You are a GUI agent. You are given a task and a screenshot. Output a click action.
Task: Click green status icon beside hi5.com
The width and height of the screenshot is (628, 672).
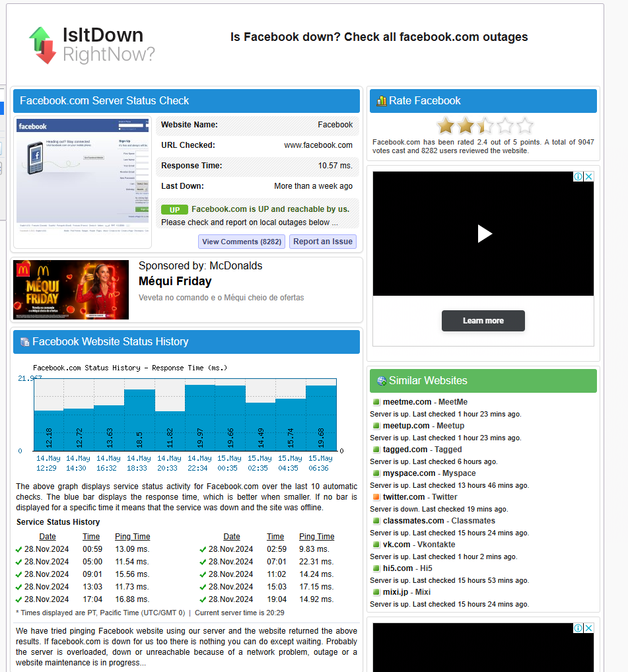pos(376,568)
